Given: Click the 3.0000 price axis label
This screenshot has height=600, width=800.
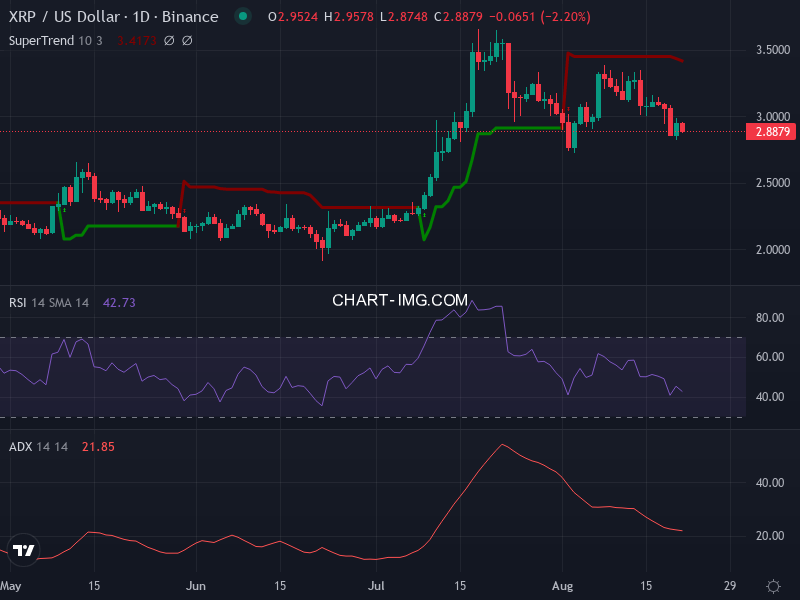Looking at the screenshot, I should (x=772, y=117).
